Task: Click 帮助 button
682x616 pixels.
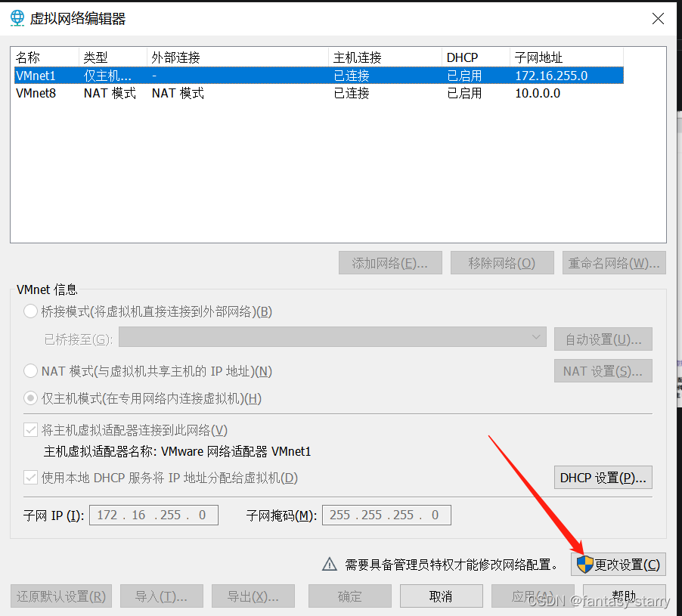Action: pyautogui.click(x=624, y=596)
